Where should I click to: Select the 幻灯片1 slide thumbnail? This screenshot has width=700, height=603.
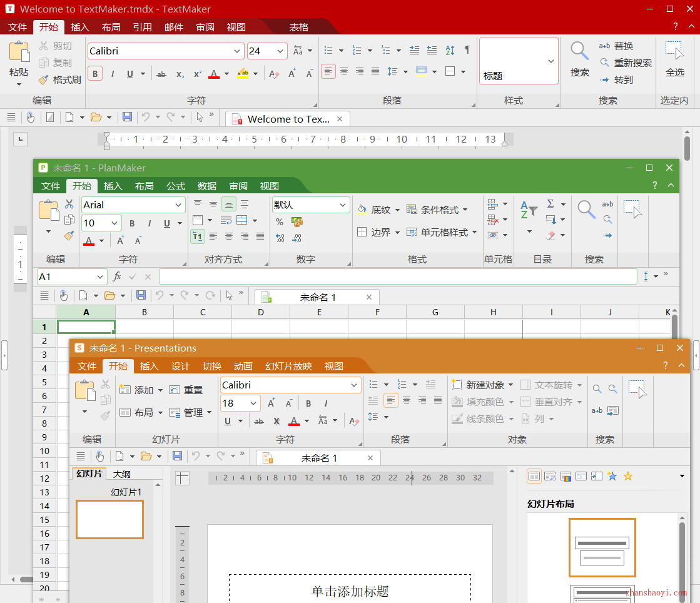109,519
